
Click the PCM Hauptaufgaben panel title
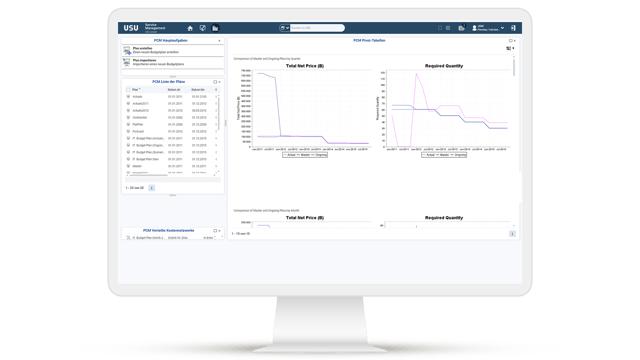tap(171, 41)
